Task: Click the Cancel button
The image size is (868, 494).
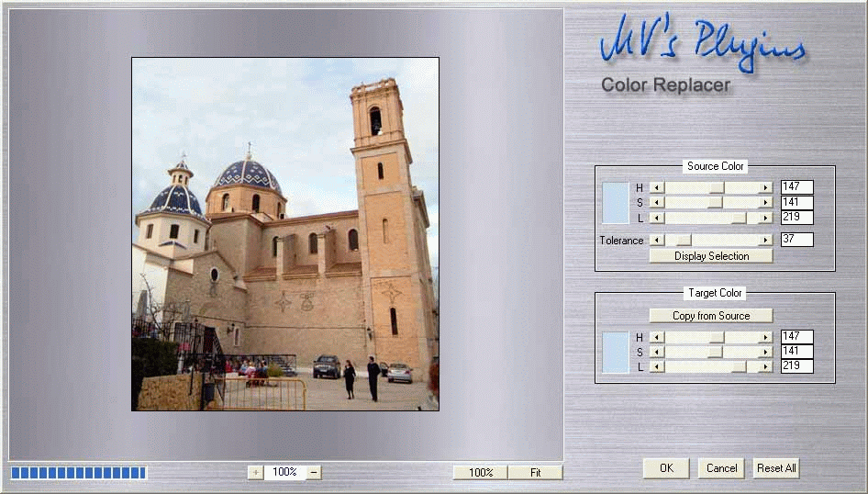Action: click(x=721, y=468)
